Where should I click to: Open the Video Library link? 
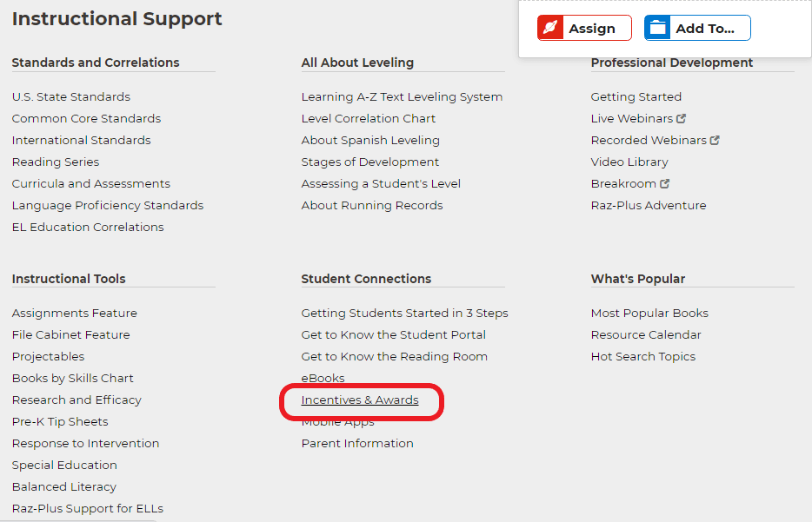point(629,162)
